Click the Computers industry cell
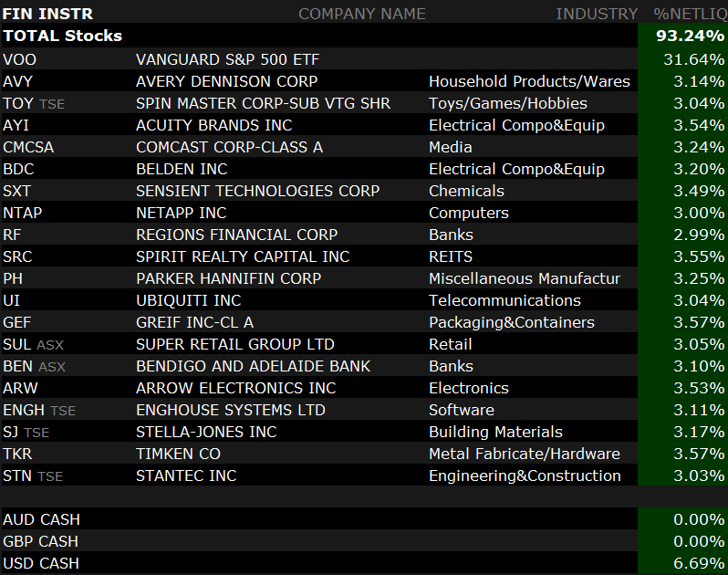This screenshot has height=575, width=728. 469,213
